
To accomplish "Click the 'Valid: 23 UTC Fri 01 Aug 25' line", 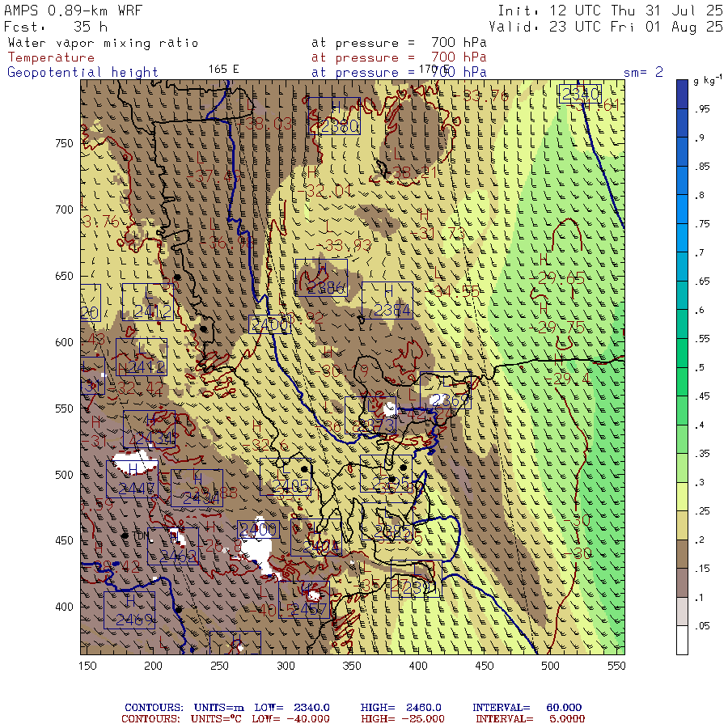I will [x=606, y=27].
